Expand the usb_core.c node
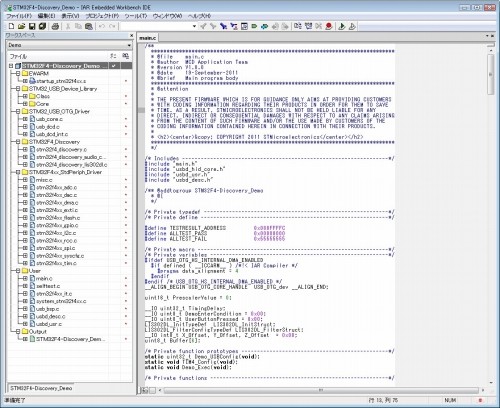 [x=25, y=119]
